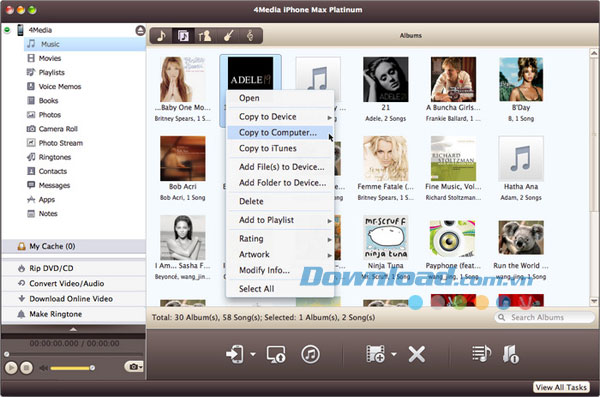Viewport: 600px width, 397px height.
Task: Switch to the Songs view icon
Action: click(x=161, y=36)
